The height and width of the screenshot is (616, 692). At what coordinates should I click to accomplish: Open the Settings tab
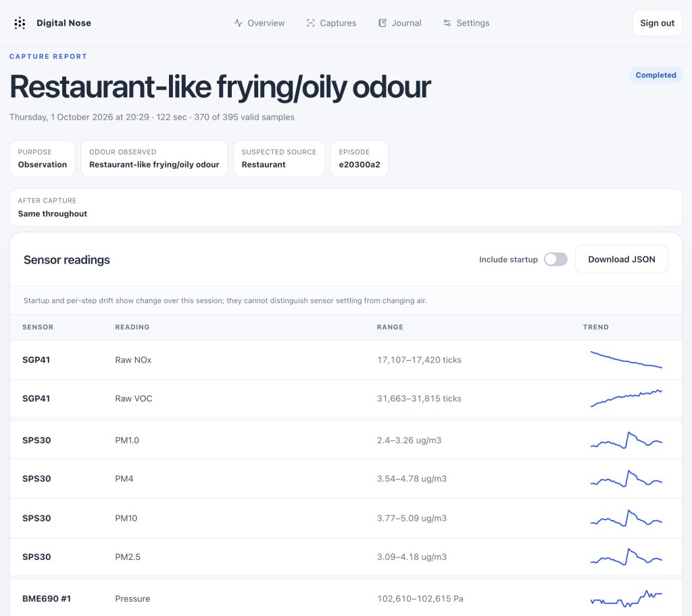point(466,23)
